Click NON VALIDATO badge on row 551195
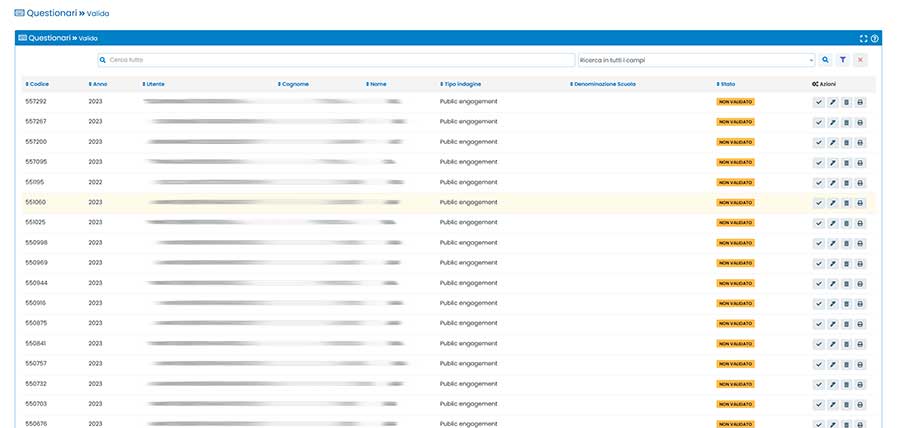The width and height of the screenshot is (900, 428). coord(735,182)
